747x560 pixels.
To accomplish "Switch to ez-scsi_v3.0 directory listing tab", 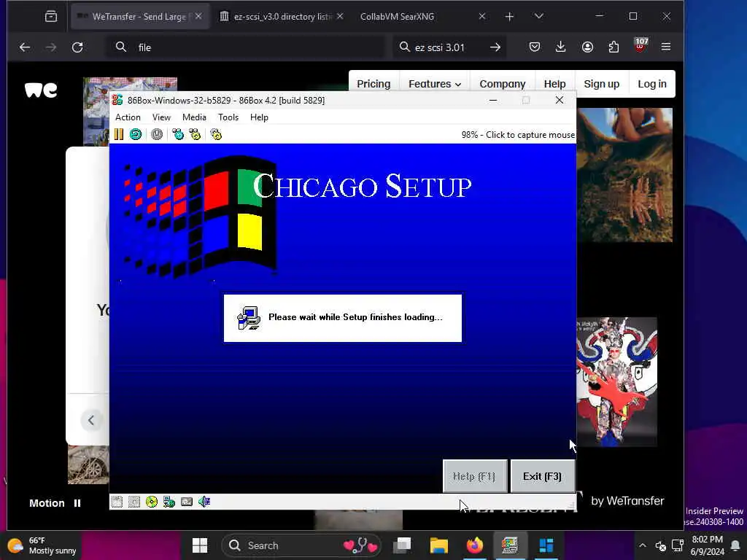I will pos(282,16).
